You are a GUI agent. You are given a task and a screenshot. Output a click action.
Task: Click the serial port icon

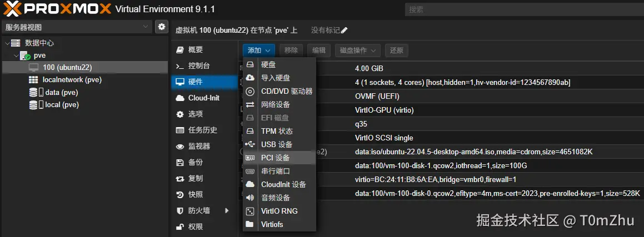pyautogui.click(x=250, y=171)
